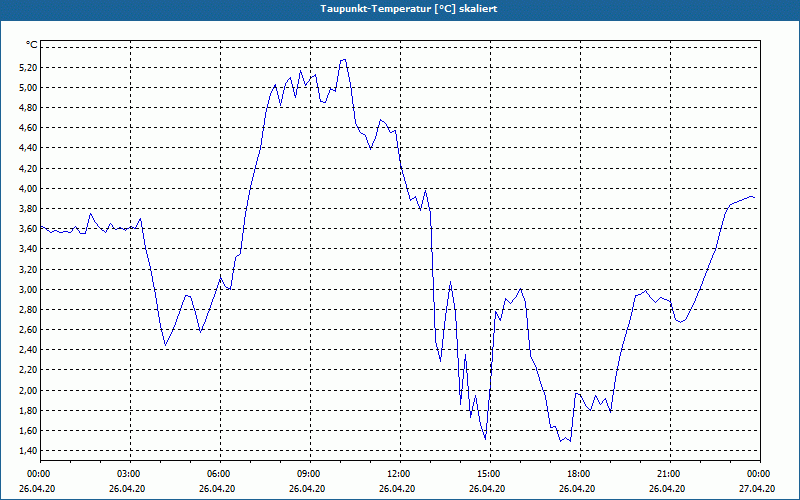
Task: Click the 4,40 y-axis value
Action: pyautogui.click(x=28, y=148)
